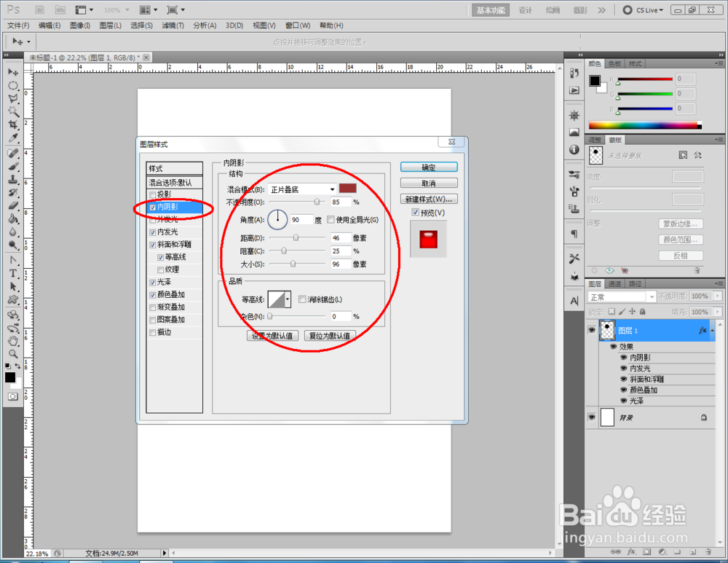The width and height of the screenshot is (728, 563).
Task: Open the layer 填充 fill arrow
Action: [718, 312]
